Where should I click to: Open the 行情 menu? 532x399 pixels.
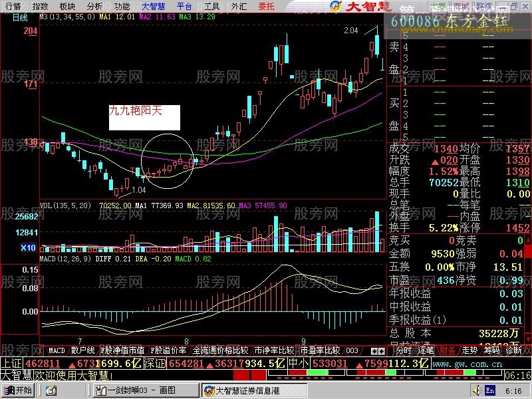(x=13, y=6)
